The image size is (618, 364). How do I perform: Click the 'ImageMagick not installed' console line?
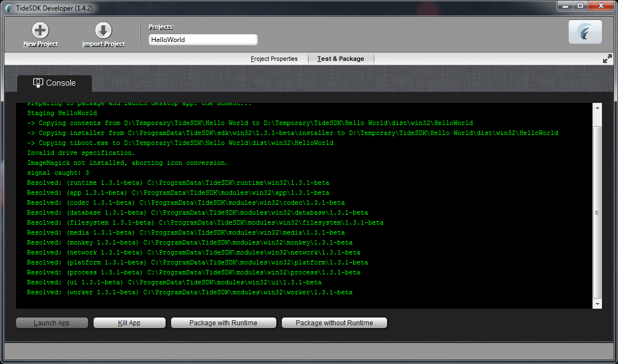point(127,163)
